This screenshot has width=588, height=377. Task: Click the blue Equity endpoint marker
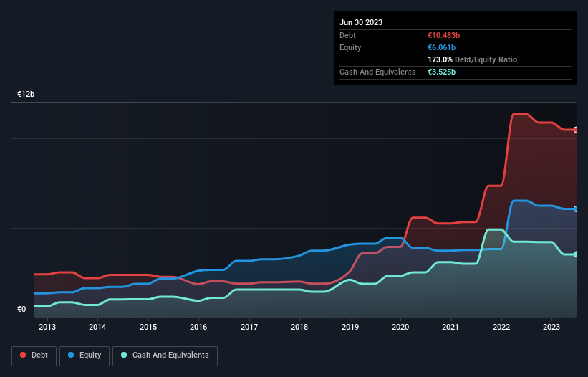click(x=576, y=209)
